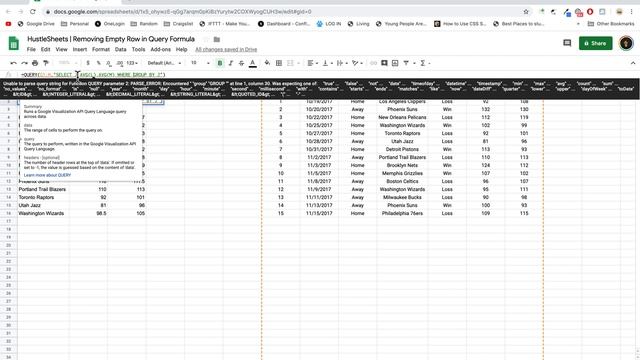Screen dimensions: 640x360
Task: Open the Borders tool
Action: coord(279,63)
